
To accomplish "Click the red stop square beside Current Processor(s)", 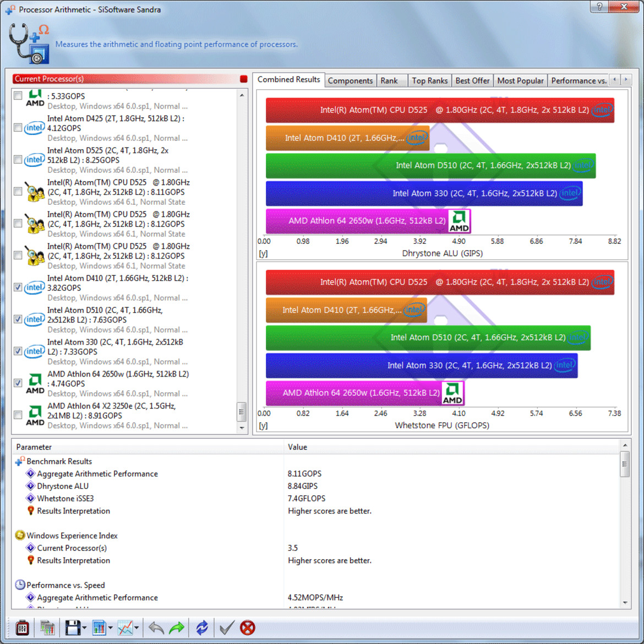I will click(243, 79).
